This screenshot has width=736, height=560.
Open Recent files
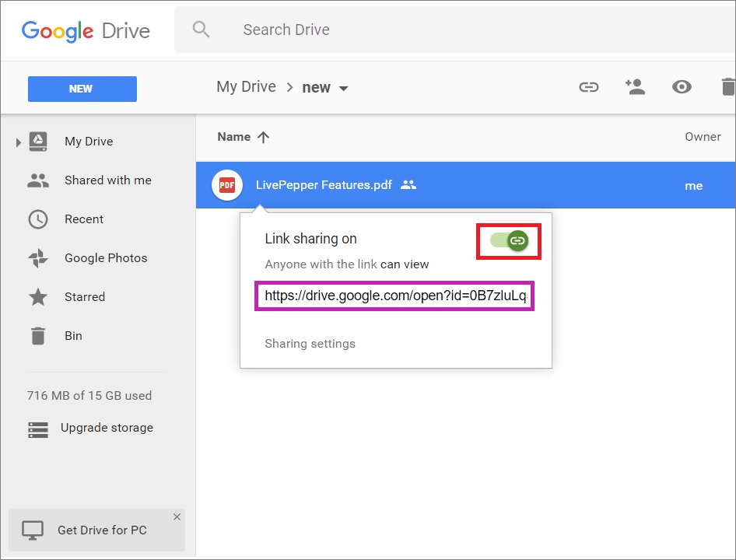click(84, 219)
